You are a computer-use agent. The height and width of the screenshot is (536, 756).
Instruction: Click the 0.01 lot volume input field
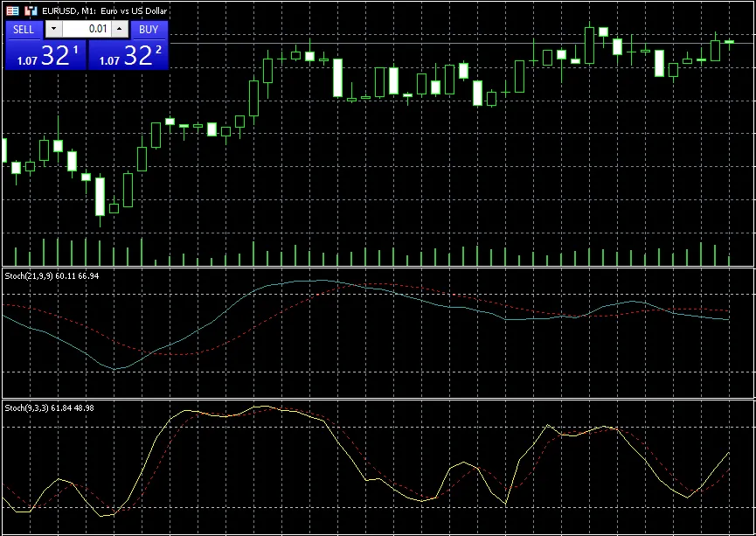click(87, 29)
